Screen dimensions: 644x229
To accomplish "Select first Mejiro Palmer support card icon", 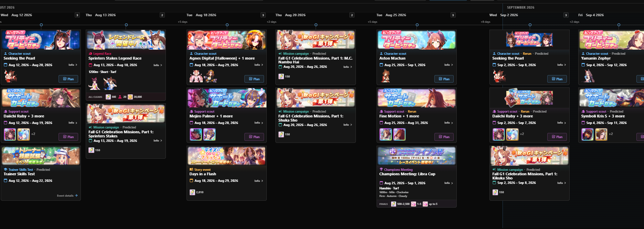I will pyautogui.click(x=196, y=134).
